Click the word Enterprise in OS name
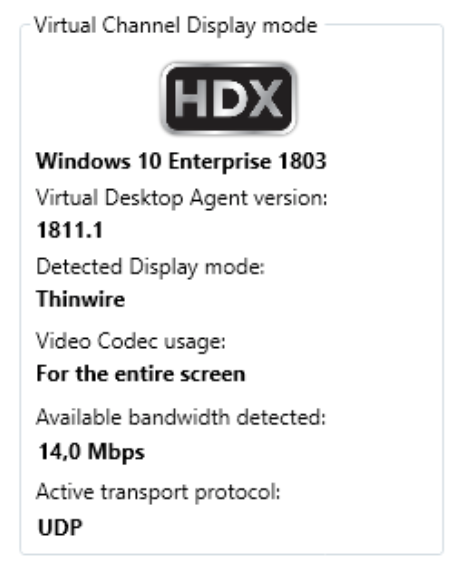Viewport: 460px width, 570px height. tap(220, 162)
